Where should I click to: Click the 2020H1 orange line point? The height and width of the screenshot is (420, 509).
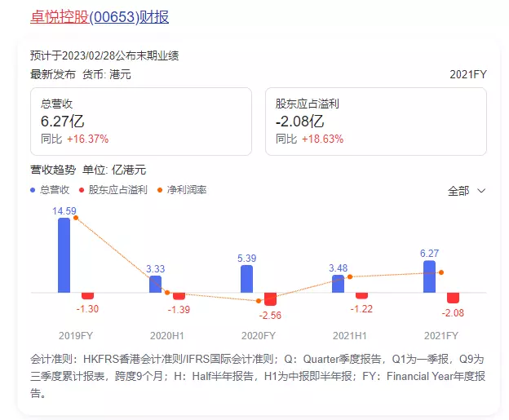coord(167,293)
